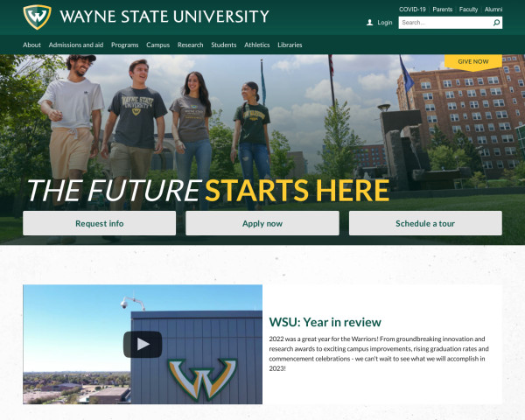Click Schedule a tour button
Screen dimensions: 525x420
[x=425, y=223]
